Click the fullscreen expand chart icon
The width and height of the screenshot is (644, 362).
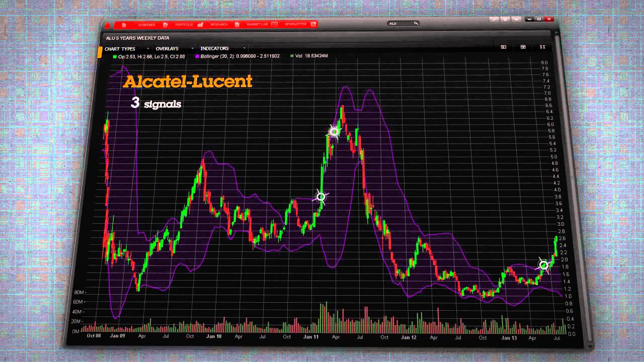pyautogui.click(x=542, y=47)
